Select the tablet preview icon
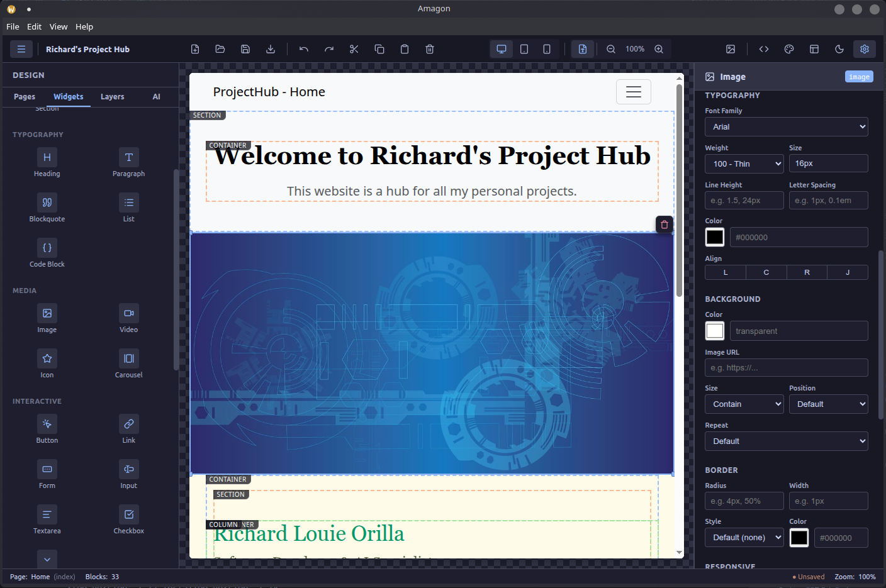The width and height of the screenshot is (886, 588). [x=524, y=48]
